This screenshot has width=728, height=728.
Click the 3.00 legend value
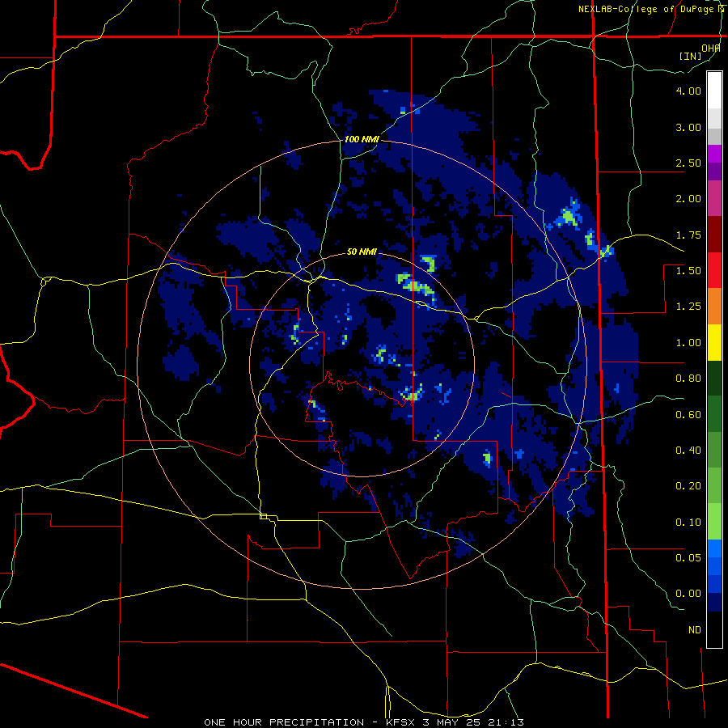pyautogui.click(x=688, y=127)
